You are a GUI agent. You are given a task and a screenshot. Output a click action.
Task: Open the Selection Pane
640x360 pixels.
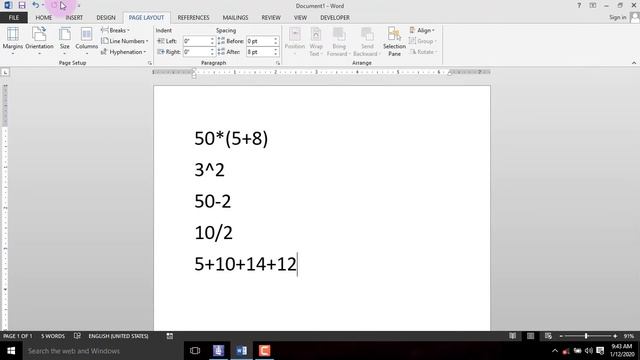point(394,42)
